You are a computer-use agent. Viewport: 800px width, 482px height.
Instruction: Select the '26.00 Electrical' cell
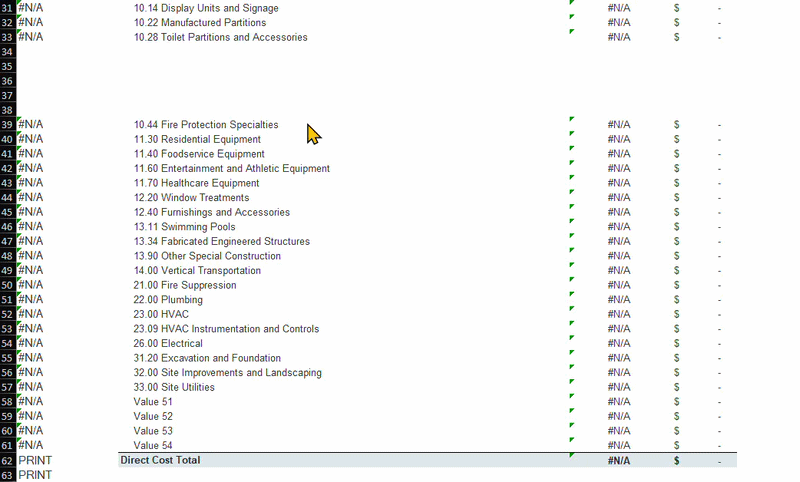coord(168,343)
